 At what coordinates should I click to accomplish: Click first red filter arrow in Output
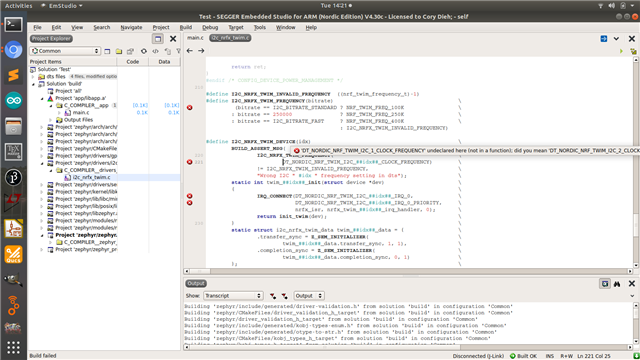pyautogui.click(x=273, y=296)
